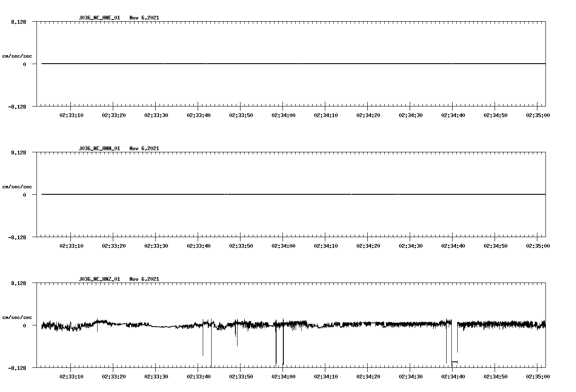Pick 02:33:50 time label under HNZ plot

tap(241, 376)
